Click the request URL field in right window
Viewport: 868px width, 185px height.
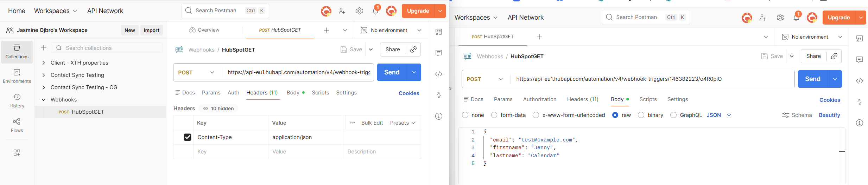click(x=652, y=79)
